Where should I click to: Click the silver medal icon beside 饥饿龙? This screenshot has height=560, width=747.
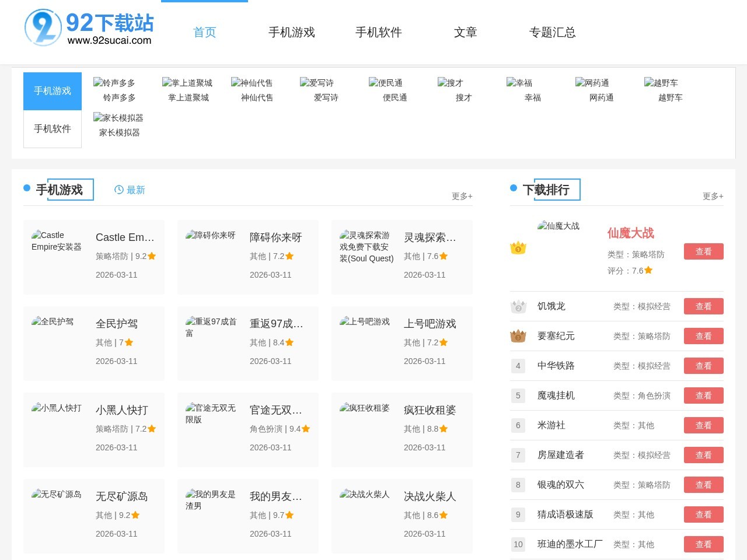pyautogui.click(x=518, y=306)
